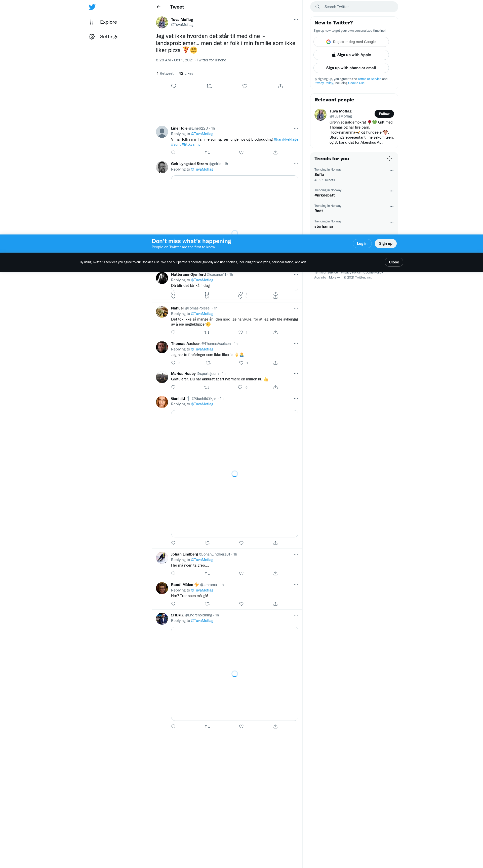Sign up from the blue banner
Screen dimensions: 483x868
386,244
